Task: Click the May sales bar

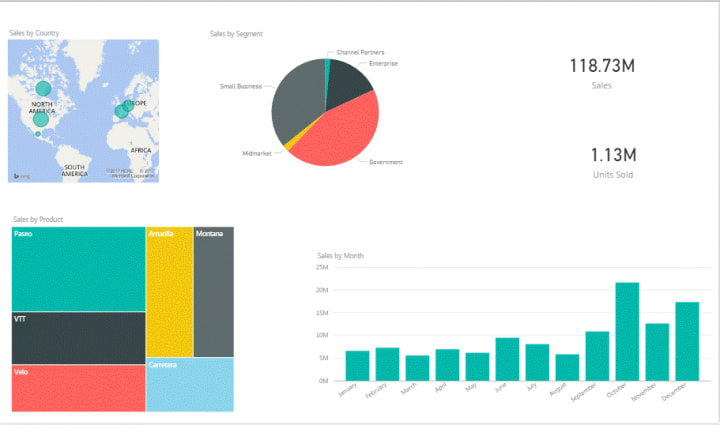Action: (x=477, y=367)
